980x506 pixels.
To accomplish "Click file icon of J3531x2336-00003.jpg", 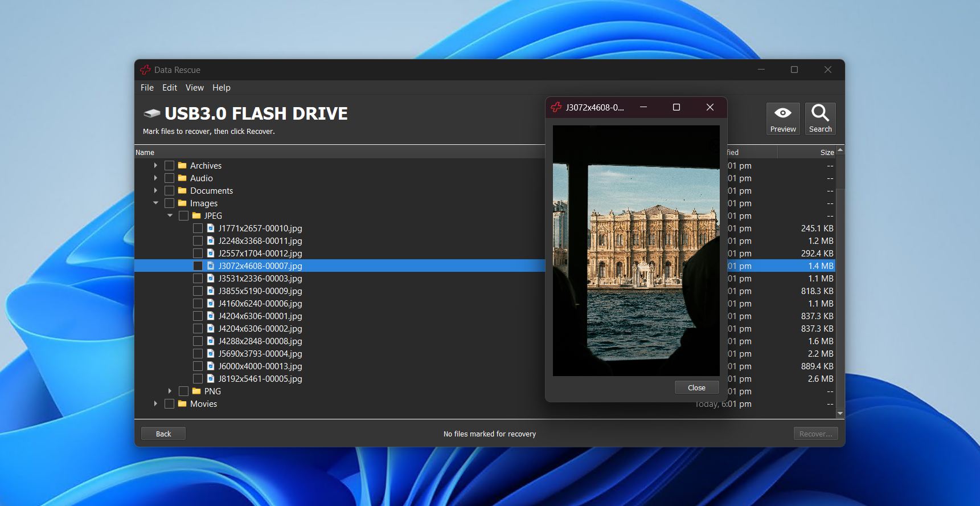I will (211, 278).
